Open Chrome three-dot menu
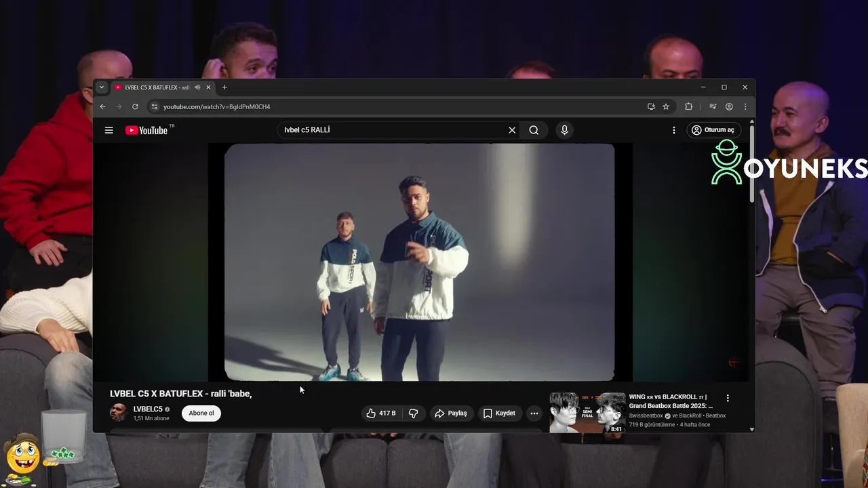This screenshot has width=868, height=488. coord(745,106)
